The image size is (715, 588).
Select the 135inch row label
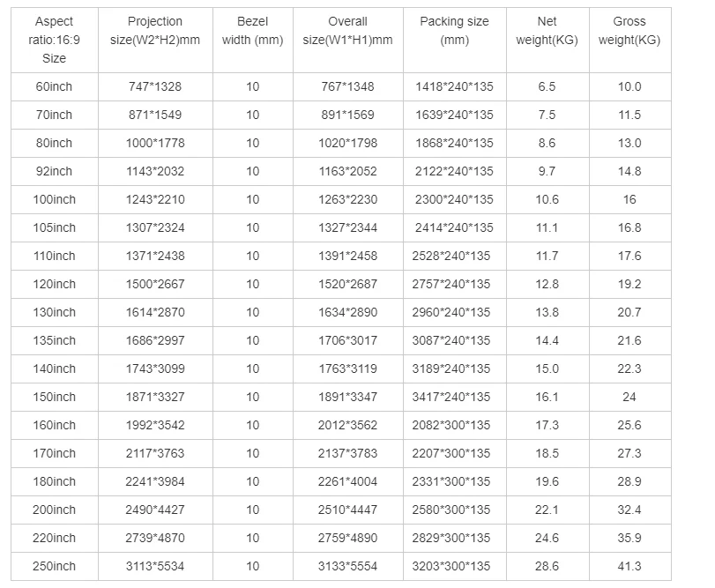[x=55, y=340]
